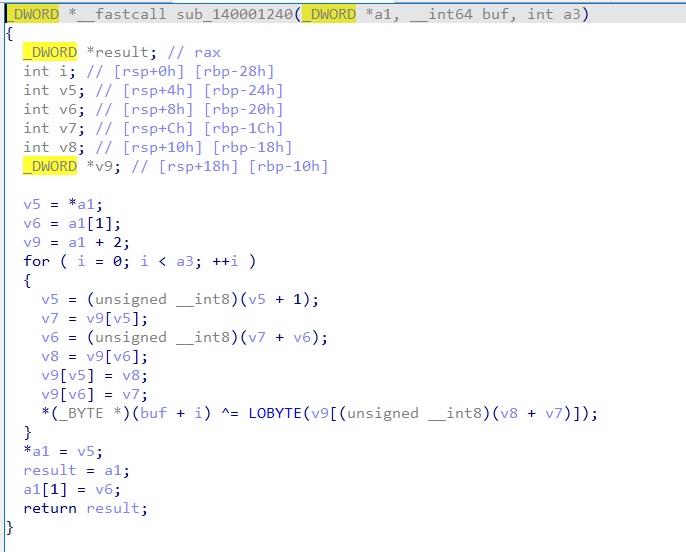The height and width of the screenshot is (552, 686).
Task: Click the LOBYTE macro call
Action: click(276, 413)
